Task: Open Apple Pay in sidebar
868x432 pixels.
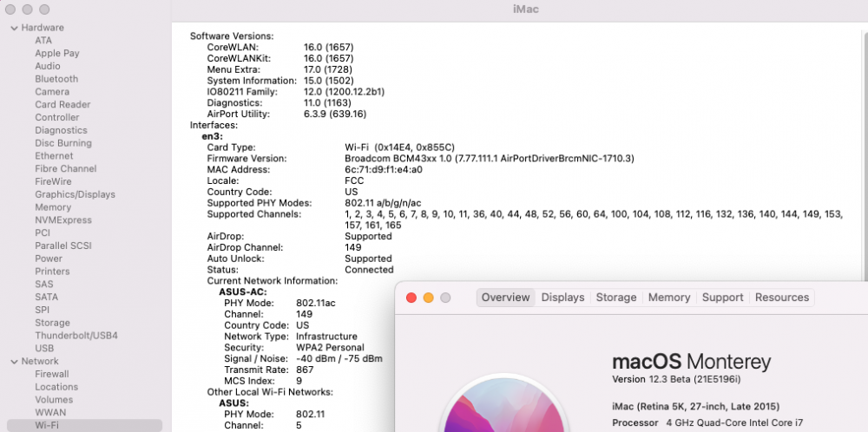Action: pos(57,53)
